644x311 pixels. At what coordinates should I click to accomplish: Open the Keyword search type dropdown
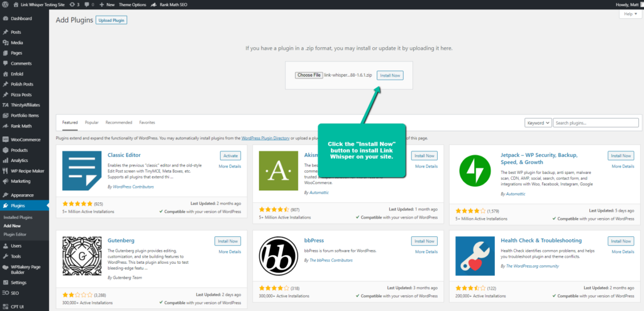point(538,123)
